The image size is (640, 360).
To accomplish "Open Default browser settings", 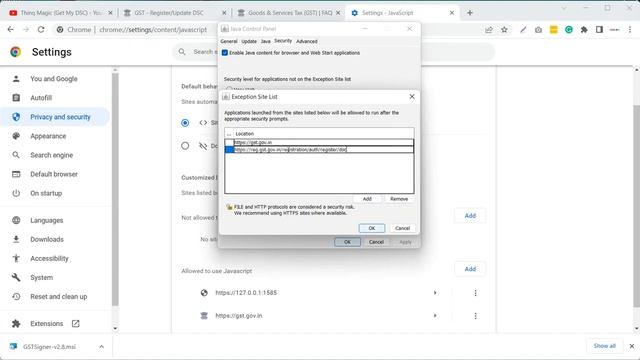I will (54, 174).
